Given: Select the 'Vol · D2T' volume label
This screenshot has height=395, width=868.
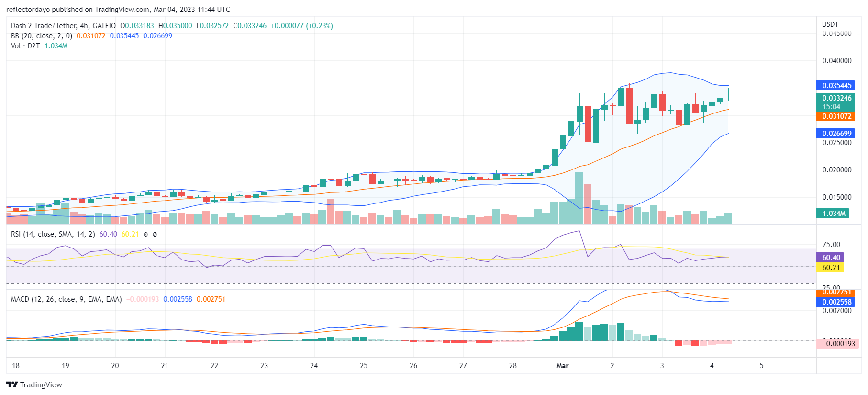Looking at the screenshot, I should 25,46.
